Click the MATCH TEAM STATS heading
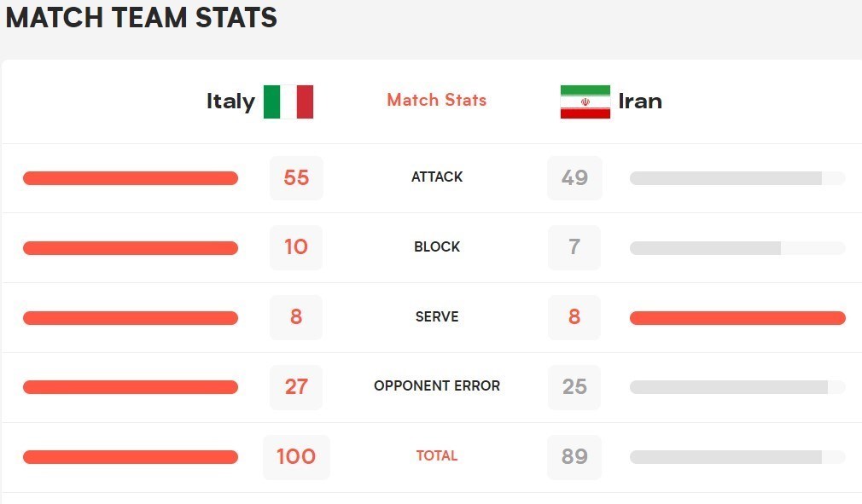 tap(142, 18)
